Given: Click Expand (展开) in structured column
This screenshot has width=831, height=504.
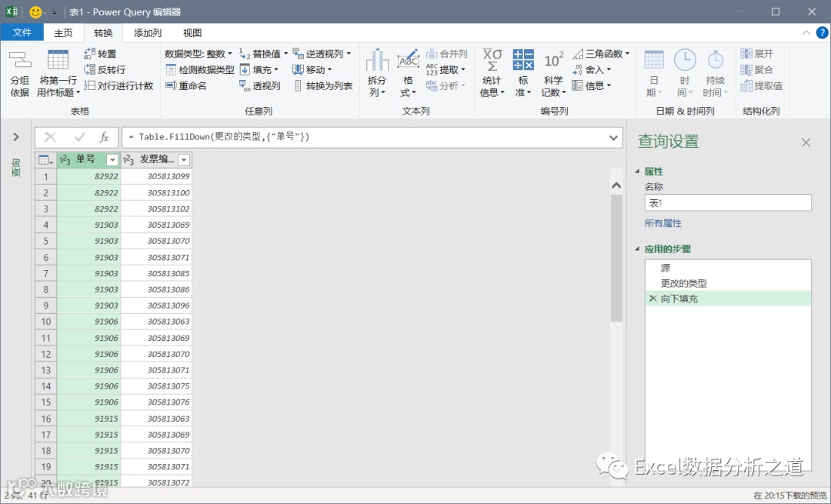Looking at the screenshot, I should coord(757,54).
